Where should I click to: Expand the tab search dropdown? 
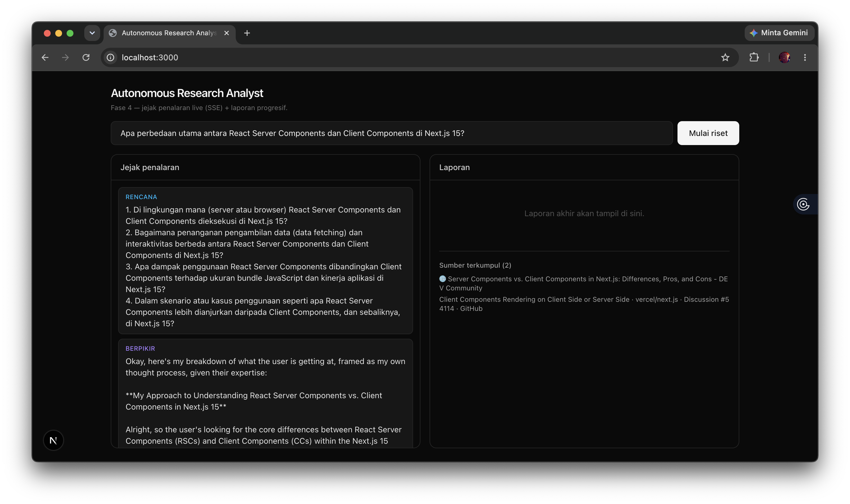pos(92,33)
